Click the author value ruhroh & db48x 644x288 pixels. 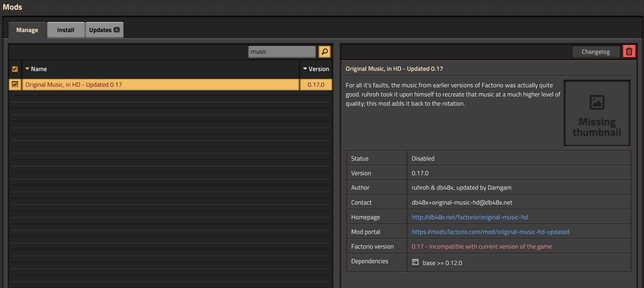tap(461, 187)
